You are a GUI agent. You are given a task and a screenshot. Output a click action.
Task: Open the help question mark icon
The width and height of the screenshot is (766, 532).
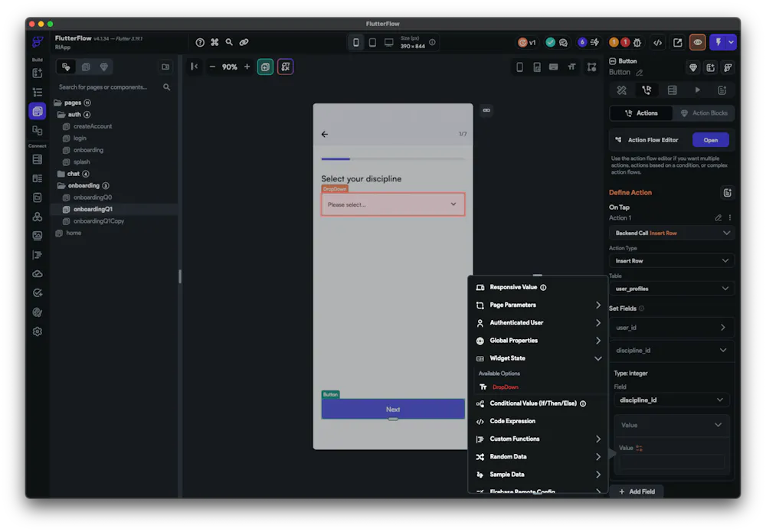pyautogui.click(x=200, y=42)
